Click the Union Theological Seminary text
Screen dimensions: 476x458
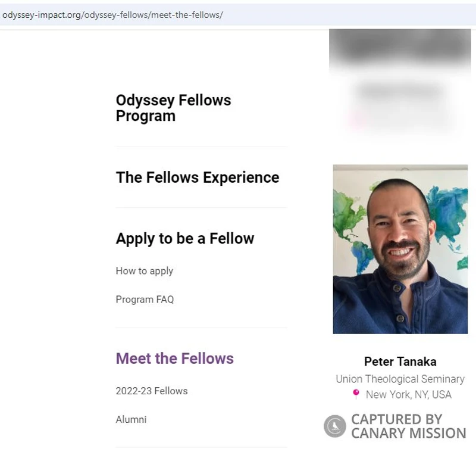tap(400, 379)
